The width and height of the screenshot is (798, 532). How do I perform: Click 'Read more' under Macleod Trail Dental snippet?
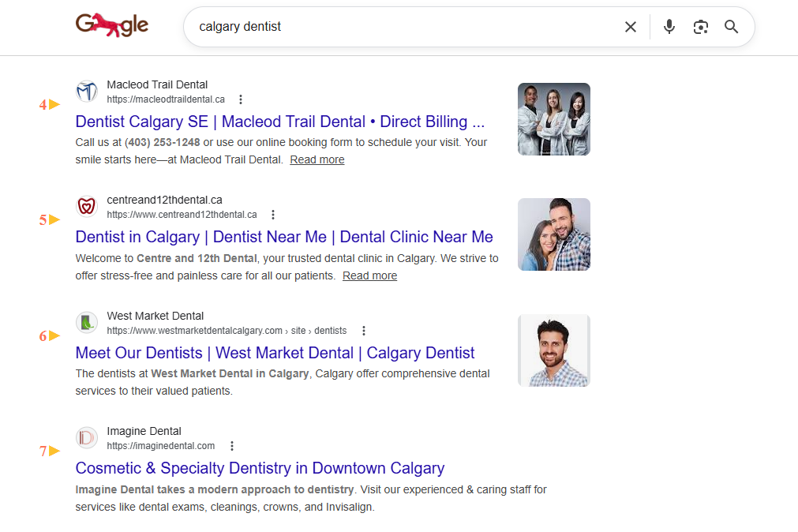[317, 159]
